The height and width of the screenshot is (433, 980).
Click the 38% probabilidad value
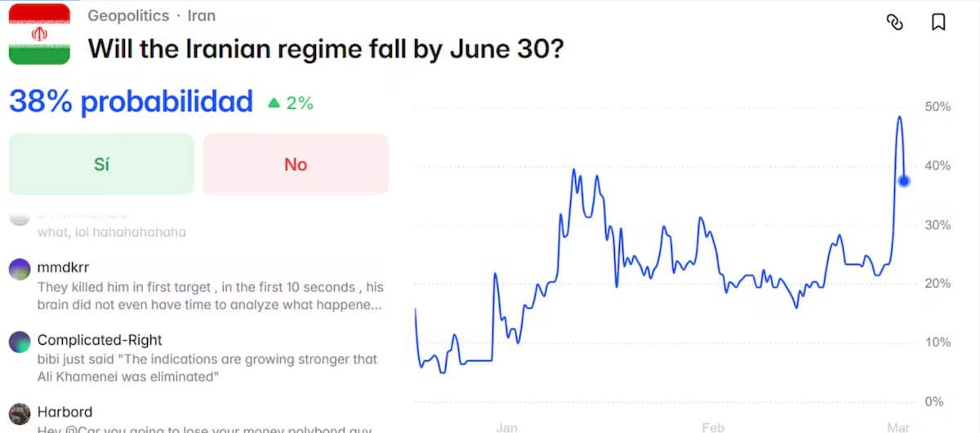pyautogui.click(x=131, y=102)
